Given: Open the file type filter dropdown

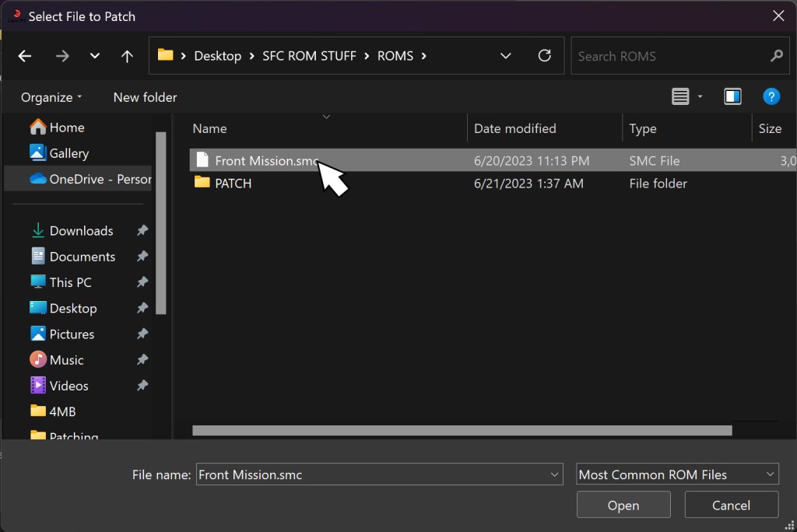Looking at the screenshot, I should coord(677,474).
